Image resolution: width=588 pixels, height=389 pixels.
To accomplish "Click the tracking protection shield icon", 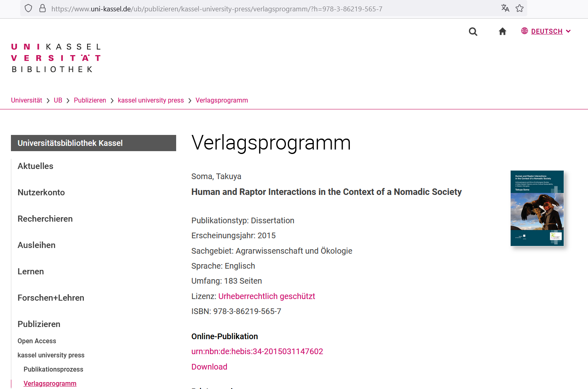I will [28, 8].
